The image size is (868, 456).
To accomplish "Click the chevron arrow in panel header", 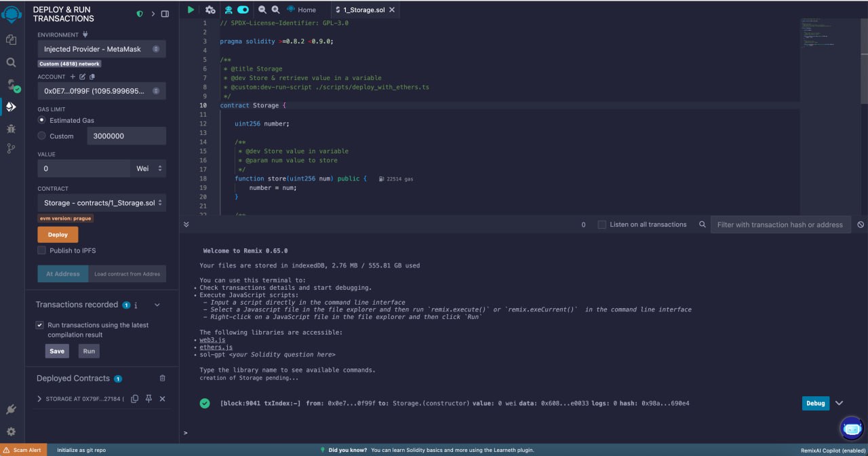I will click(153, 14).
